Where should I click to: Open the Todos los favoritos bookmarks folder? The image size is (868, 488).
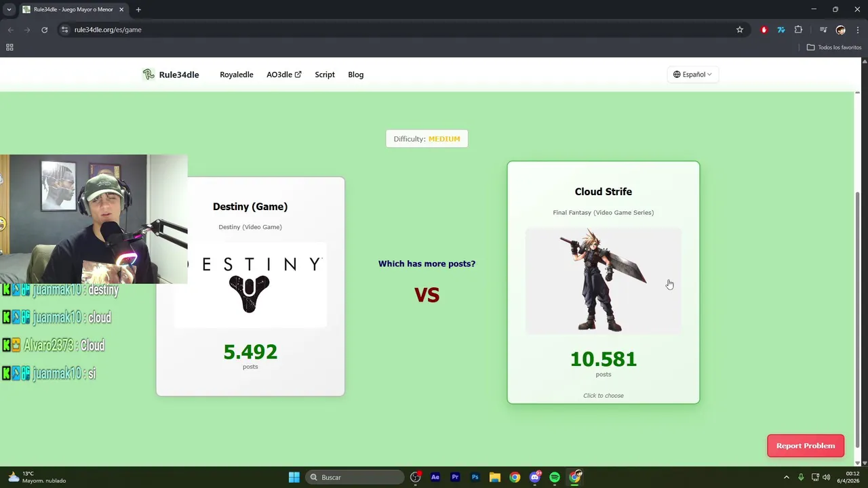[x=834, y=47]
